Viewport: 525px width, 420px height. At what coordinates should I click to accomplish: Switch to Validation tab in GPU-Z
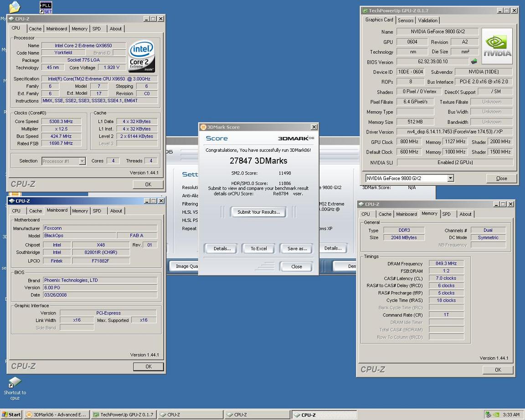[427, 20]
